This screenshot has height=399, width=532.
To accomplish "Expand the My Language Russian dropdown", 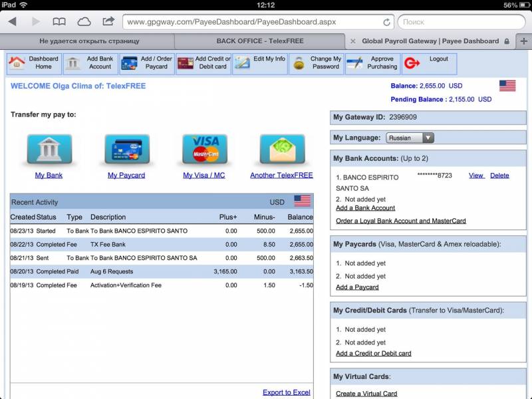I will click(x=410, y=138).
